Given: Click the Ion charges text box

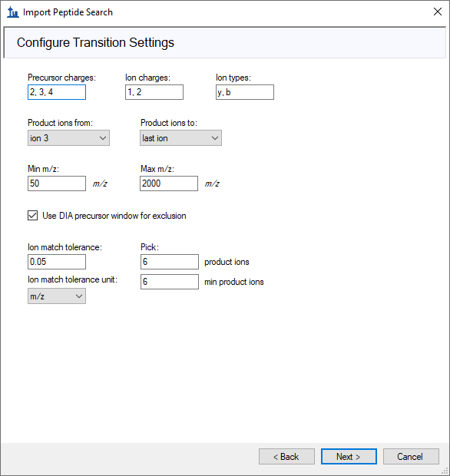Looking at the screenshot, I should (154, 92).
